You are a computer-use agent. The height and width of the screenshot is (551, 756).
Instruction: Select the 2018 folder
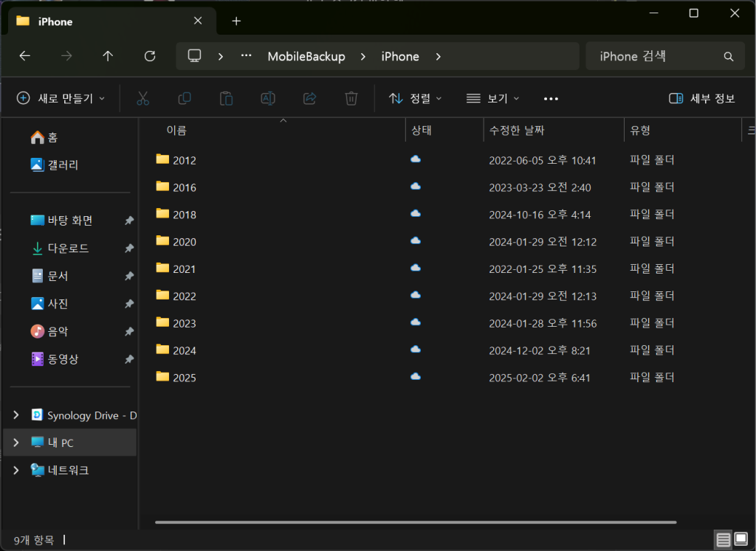pos(176,215)
